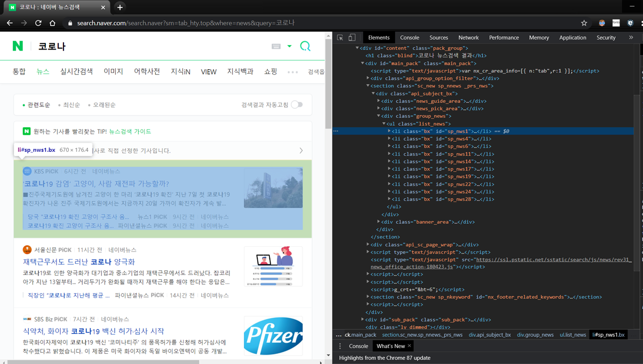
Task: Open the 이미지 search tab
Action: click(113, 71)
